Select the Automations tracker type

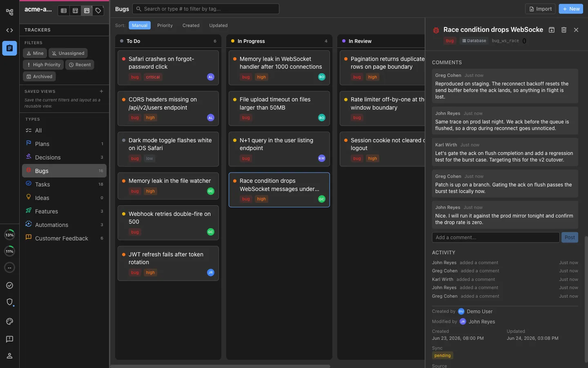(x=64, y=225)
